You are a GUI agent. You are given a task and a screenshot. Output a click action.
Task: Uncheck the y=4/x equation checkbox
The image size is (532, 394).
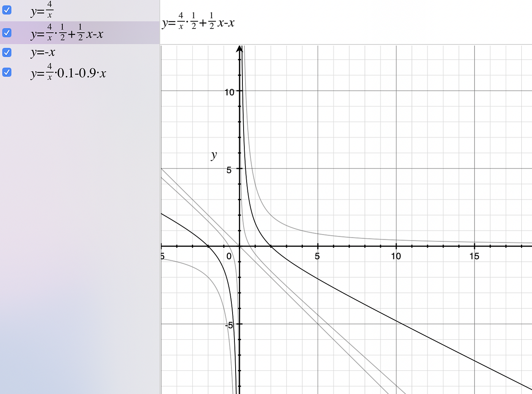tap(7, 10)
